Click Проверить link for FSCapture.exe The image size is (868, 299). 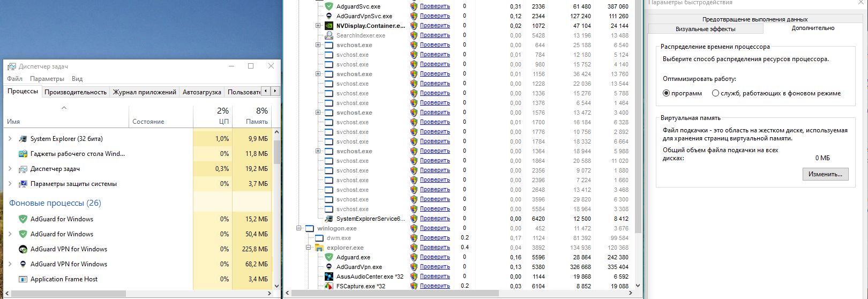(x=435, y=286)
